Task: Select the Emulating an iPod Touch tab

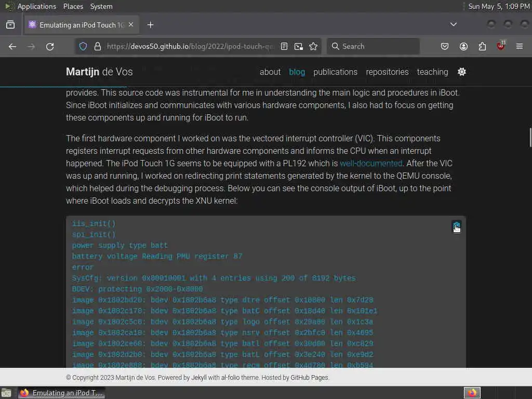Action: 82,25
